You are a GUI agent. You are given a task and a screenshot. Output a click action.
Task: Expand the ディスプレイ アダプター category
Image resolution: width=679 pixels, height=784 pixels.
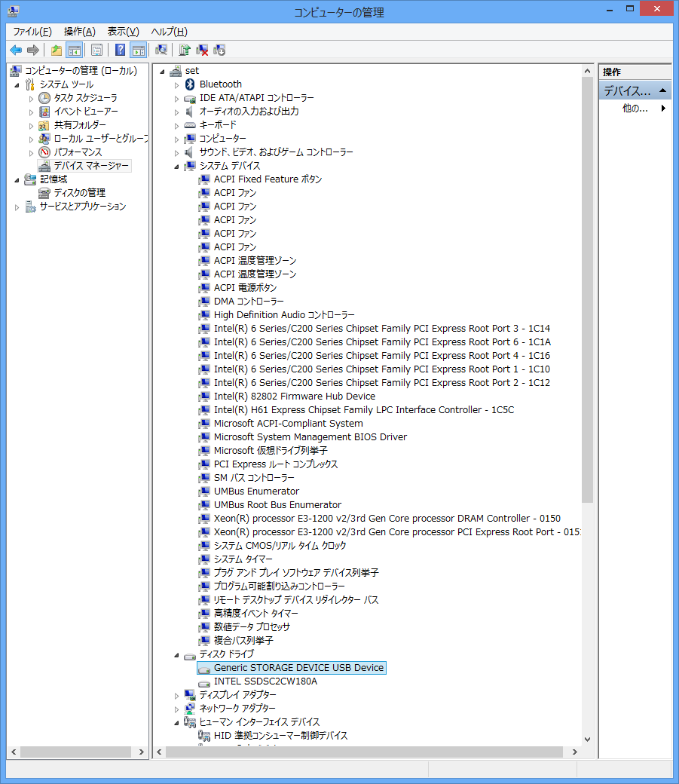click(176, 696)
